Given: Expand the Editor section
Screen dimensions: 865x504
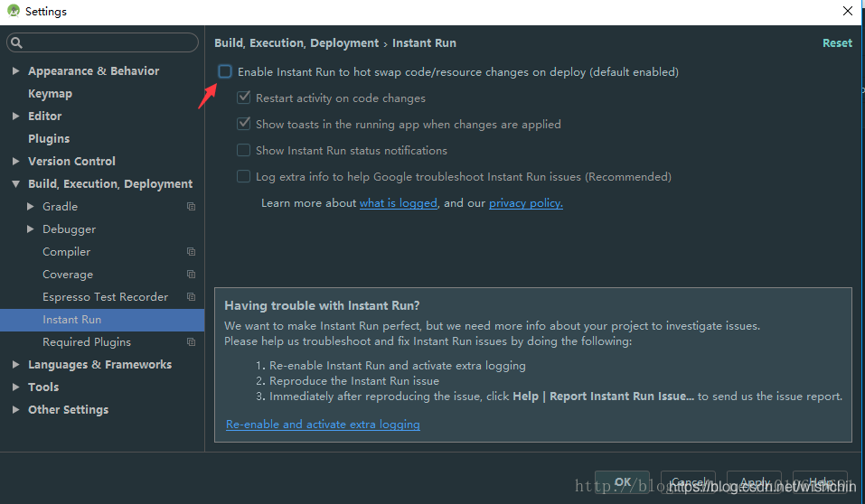Looking at the screenshot, I should tap(16, 116).
